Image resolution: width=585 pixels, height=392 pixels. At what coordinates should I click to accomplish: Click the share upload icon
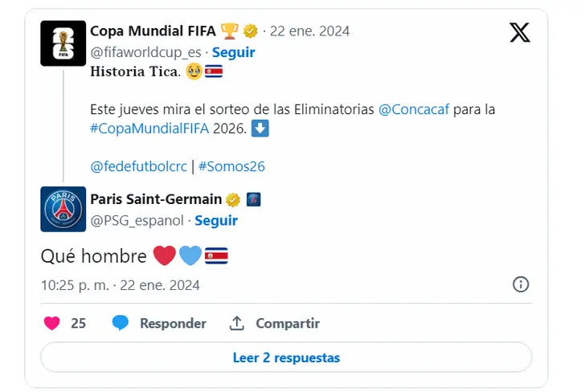237,323
